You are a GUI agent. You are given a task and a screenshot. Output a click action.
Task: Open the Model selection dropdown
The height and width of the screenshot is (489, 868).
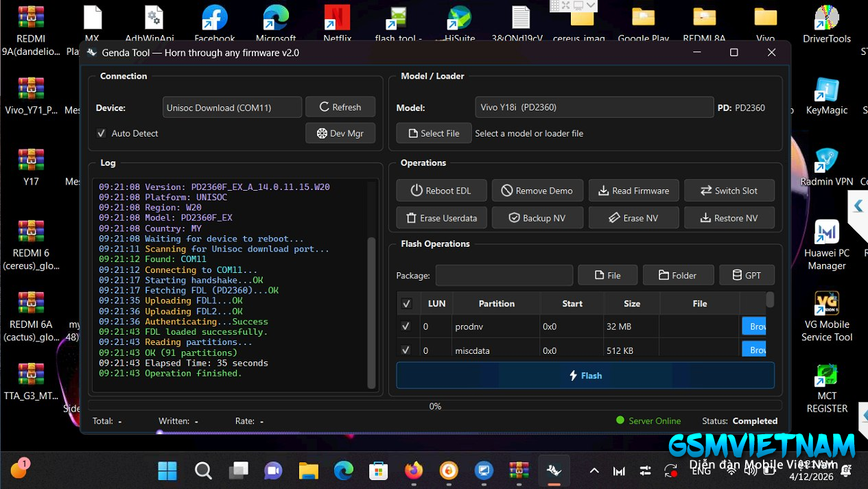pos(594,108)
